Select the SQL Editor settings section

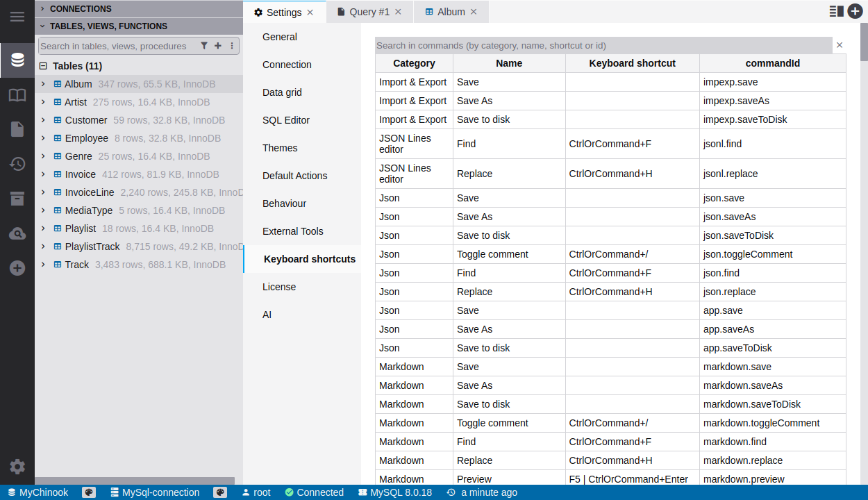click(286, 120)
